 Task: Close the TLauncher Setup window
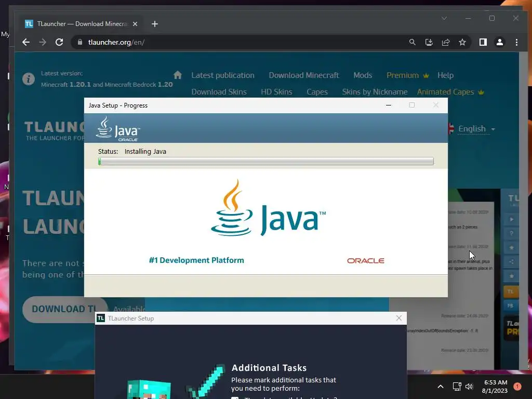(x=398, y=318)
